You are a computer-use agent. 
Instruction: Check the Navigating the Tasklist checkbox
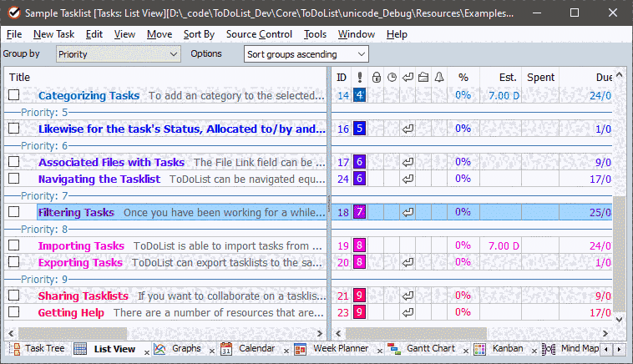click(x=13, y=179)
